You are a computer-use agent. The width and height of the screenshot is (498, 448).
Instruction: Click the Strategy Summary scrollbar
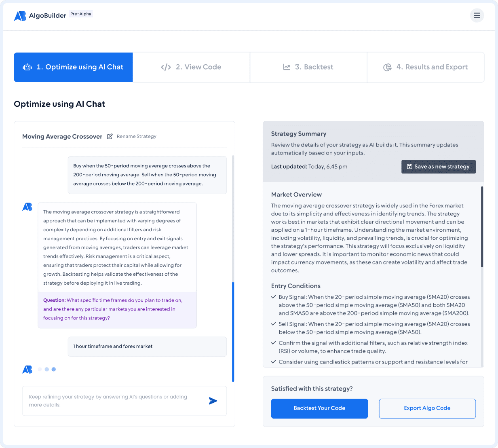tap(481, 226)
